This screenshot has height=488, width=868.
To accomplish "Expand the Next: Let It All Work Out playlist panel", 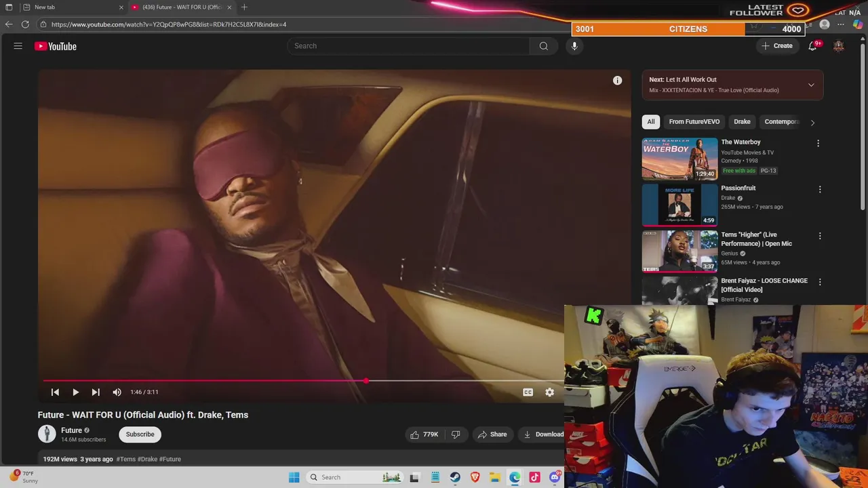I will pyautogui.click(x=732, y=85).
